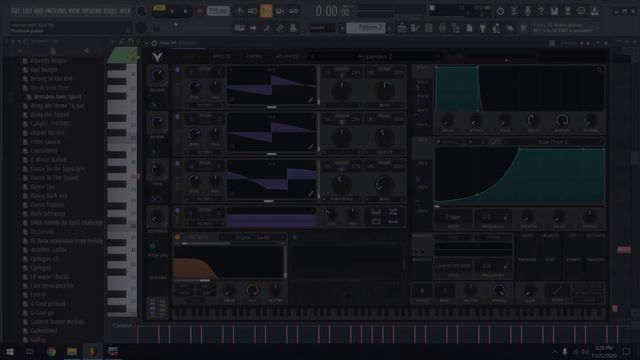Click the red record button
The height and width of the screenshot is (360, 640).
point(199,12)
